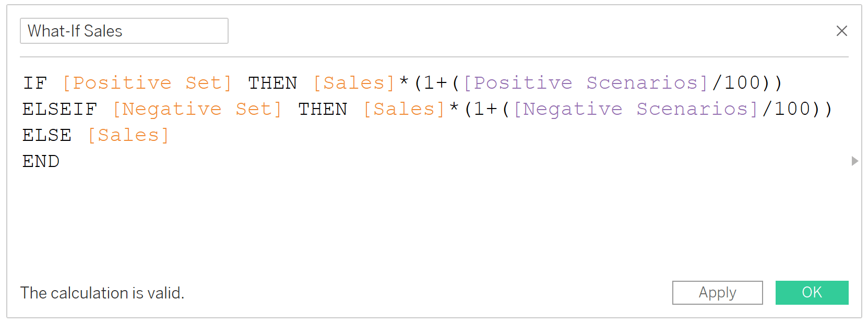
Task: Select the [Negative Scenarios] parameter text
Action: [635, 109]
